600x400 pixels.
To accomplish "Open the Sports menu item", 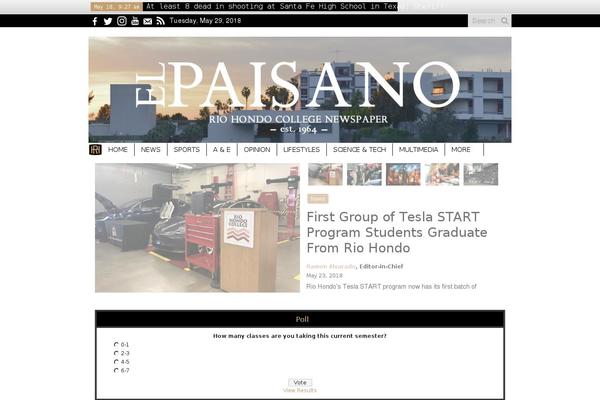I will [187, 150].
